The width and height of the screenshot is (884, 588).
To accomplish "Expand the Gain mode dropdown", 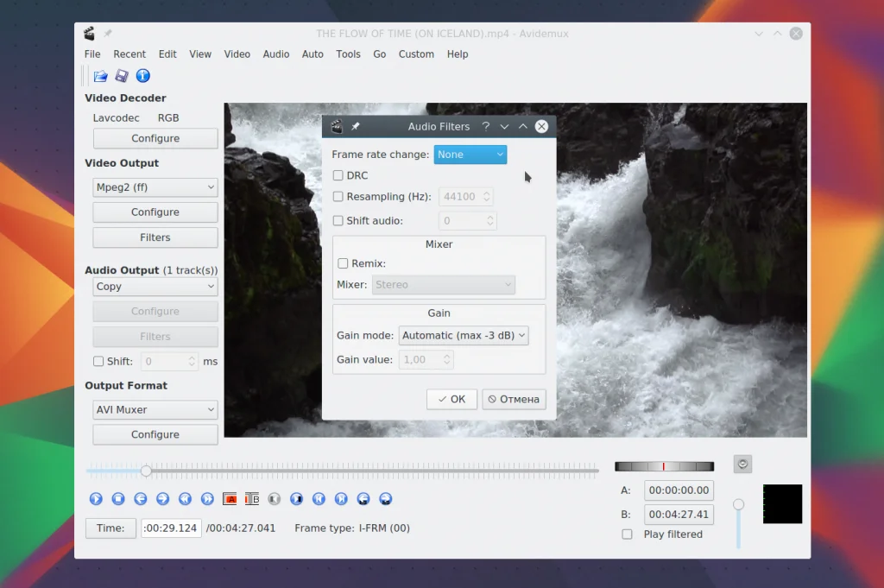I will coord(464,335).
